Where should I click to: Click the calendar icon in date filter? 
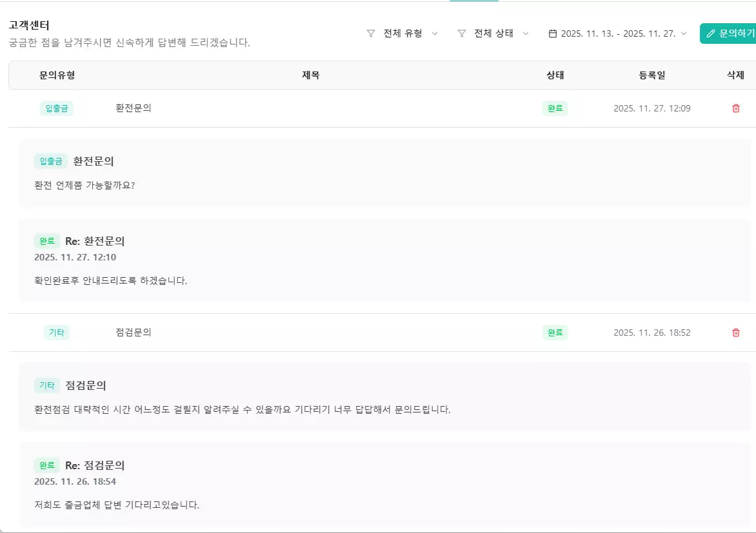[553, 34]
